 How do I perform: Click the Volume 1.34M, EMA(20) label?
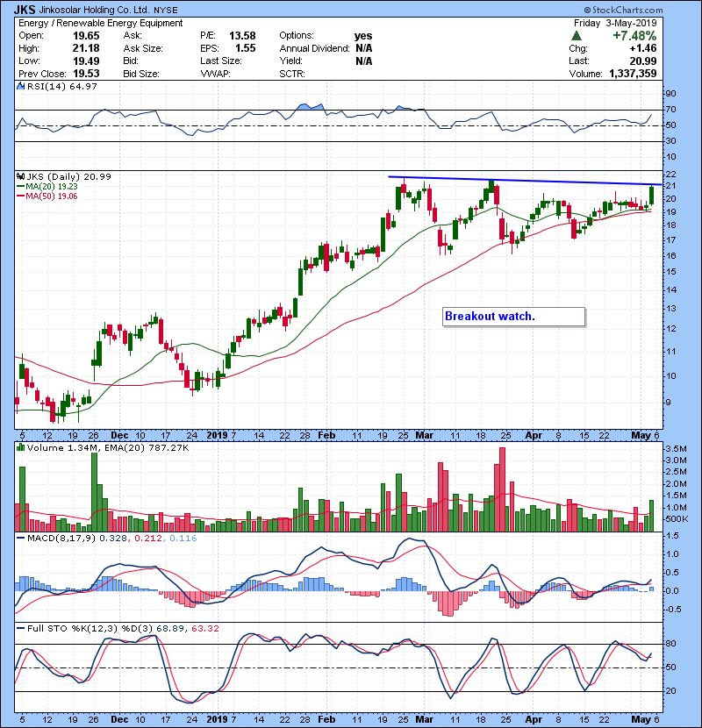[108, 448]
